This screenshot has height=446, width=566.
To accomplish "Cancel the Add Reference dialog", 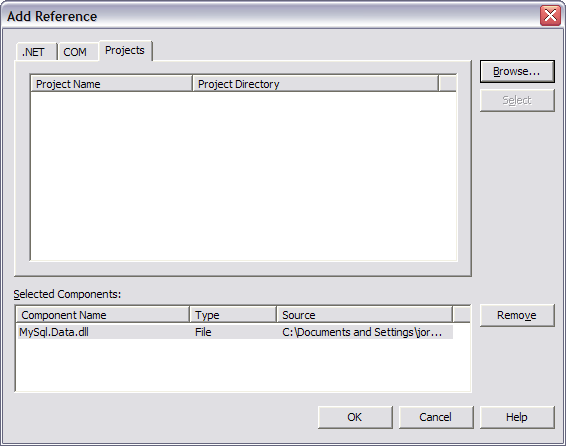I will point(436,417).
